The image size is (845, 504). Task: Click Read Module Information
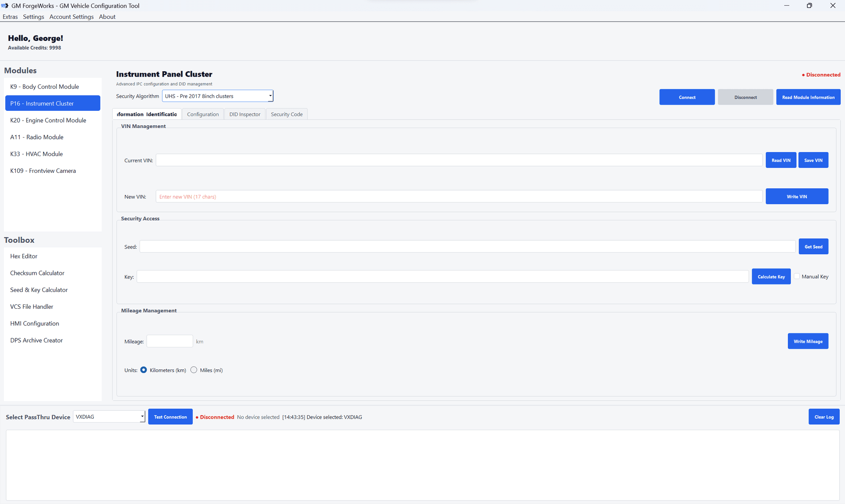(808, 97)
